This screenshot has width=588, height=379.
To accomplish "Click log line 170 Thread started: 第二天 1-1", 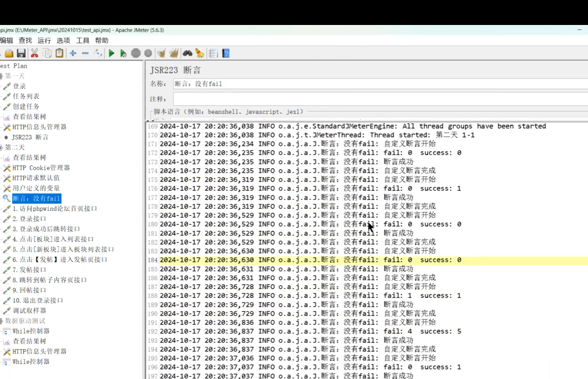I will click(x=317, y=135).
